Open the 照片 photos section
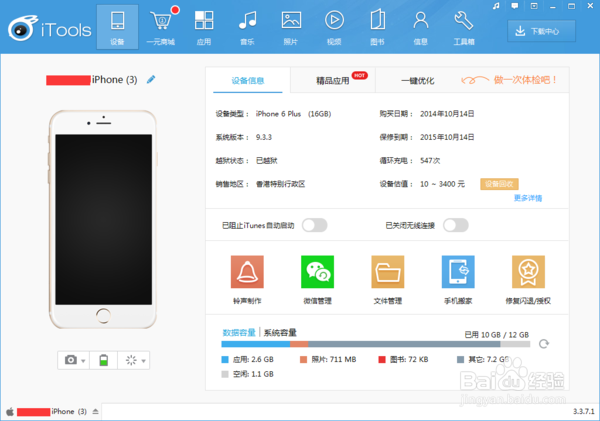This screenshot has height=421, width=600. 291,27
